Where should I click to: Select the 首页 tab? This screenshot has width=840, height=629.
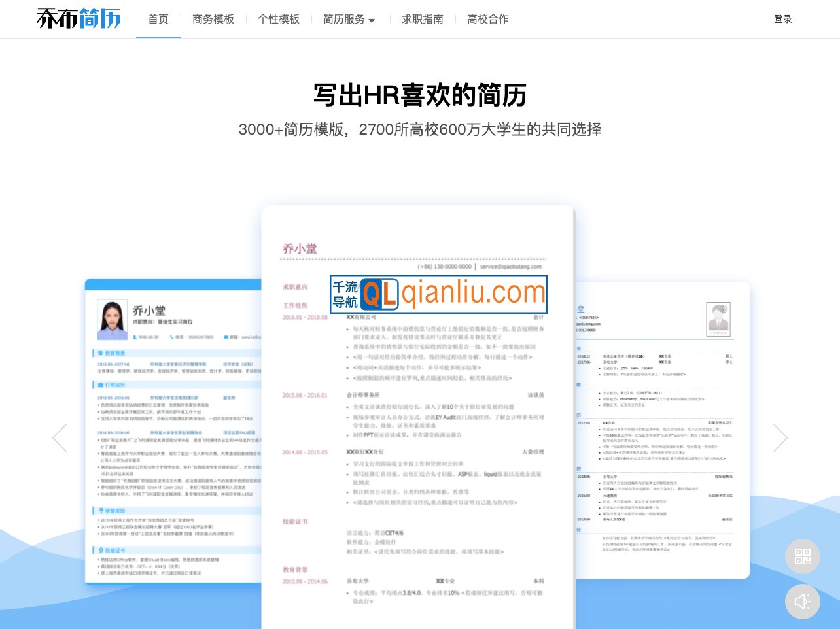158,19
